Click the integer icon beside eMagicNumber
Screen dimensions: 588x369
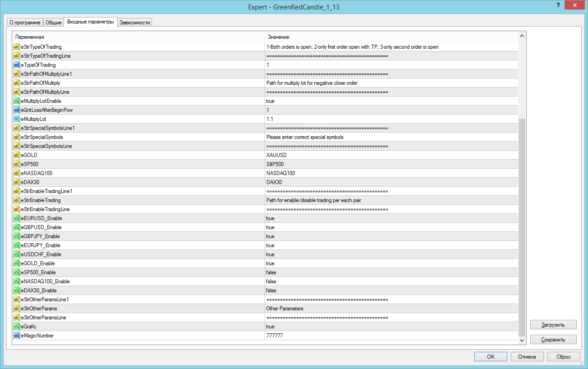point(17,336)
